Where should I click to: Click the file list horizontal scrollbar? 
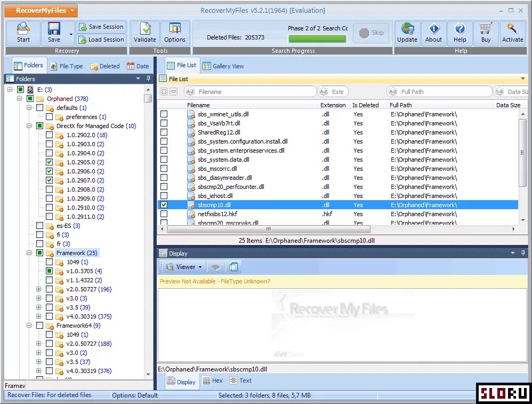tap(269, 229)
